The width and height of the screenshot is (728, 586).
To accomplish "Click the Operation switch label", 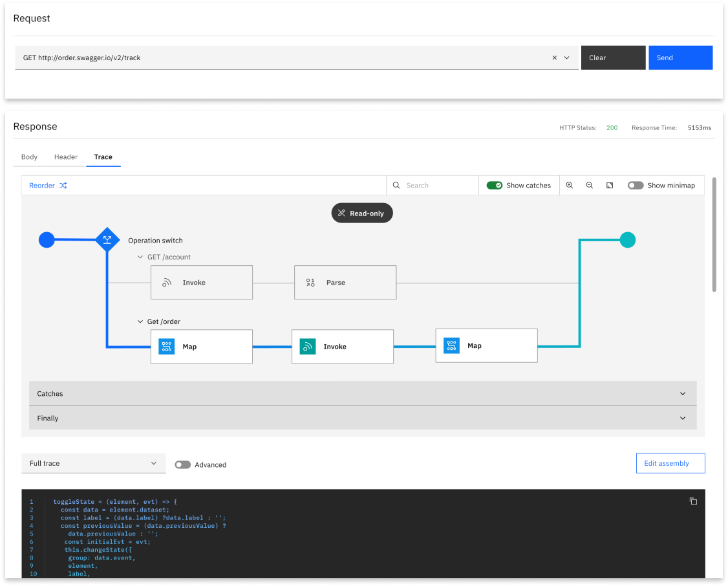I will (156, 241).
